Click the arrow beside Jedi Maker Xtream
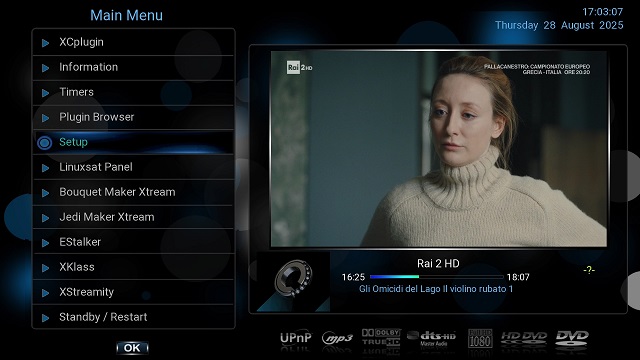Viewport: 640px width, 360px height. coord(45,218)
